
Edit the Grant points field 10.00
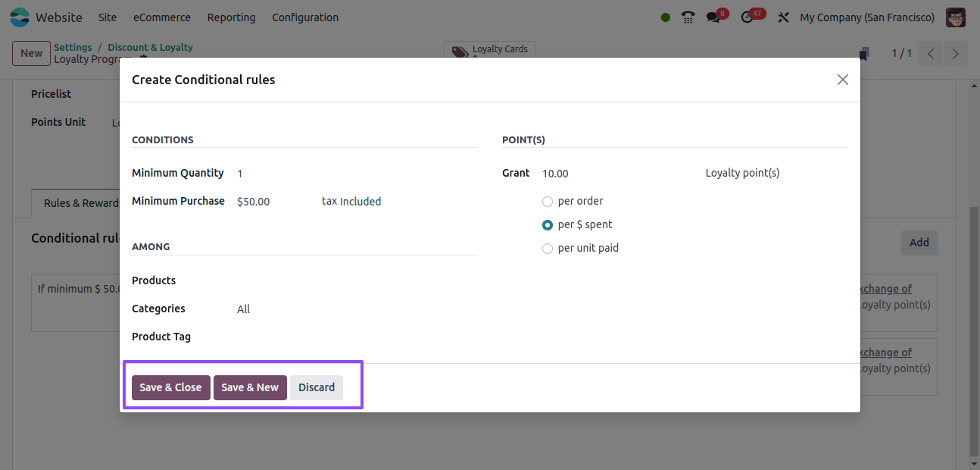(618, 174)
